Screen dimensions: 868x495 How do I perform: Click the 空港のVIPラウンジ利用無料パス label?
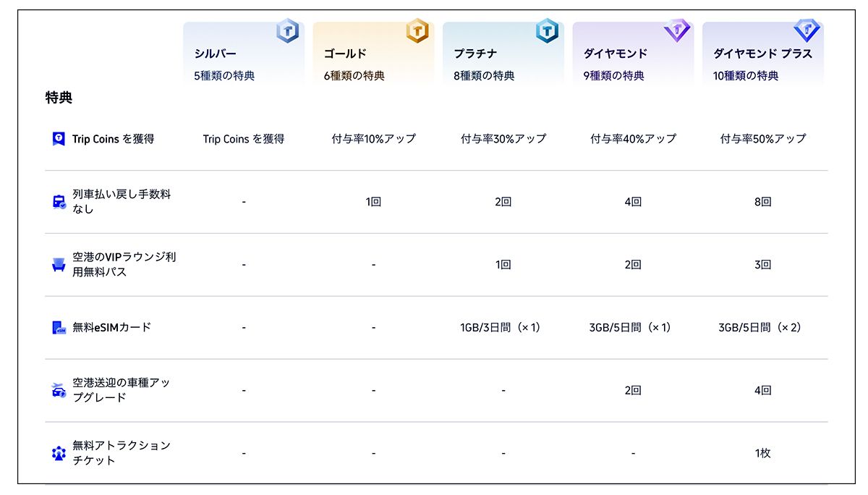click(x=124, y=264)
